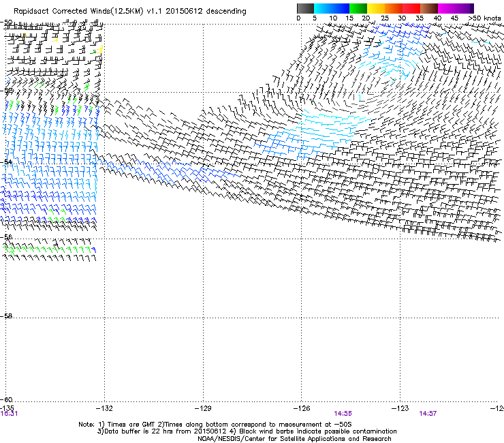The width and height of the screenshot is (504, 443).
Task: Click the magenta 40-45 knots legend color
Action: 447,8
